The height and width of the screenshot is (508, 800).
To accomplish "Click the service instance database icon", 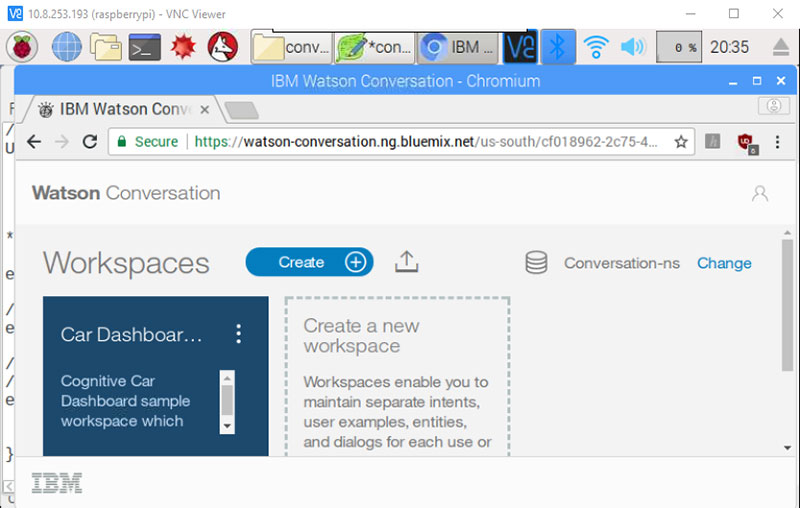I will 536,263.
